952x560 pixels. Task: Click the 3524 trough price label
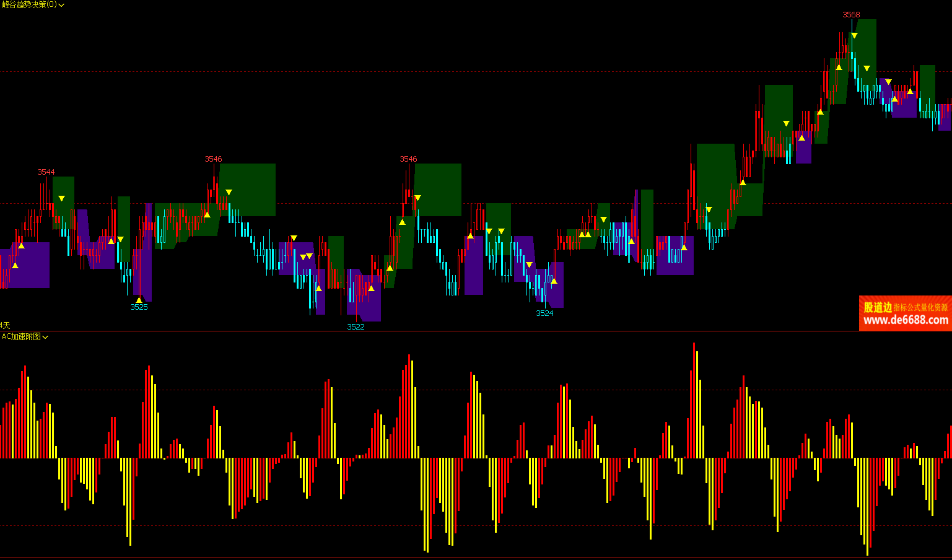pyautogui.click(x=544, y=313)
